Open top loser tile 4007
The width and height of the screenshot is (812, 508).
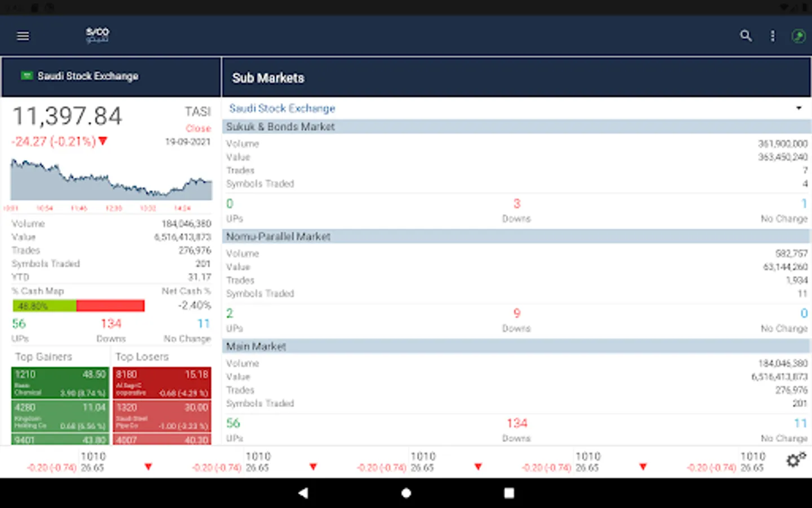pyautogui.click(x=162, y=439)
